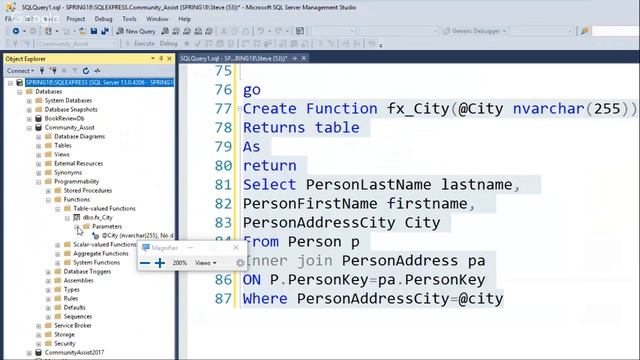Click the Filter funnel icon in Object Explorer

pyautogui.click(x=75, y=71)
